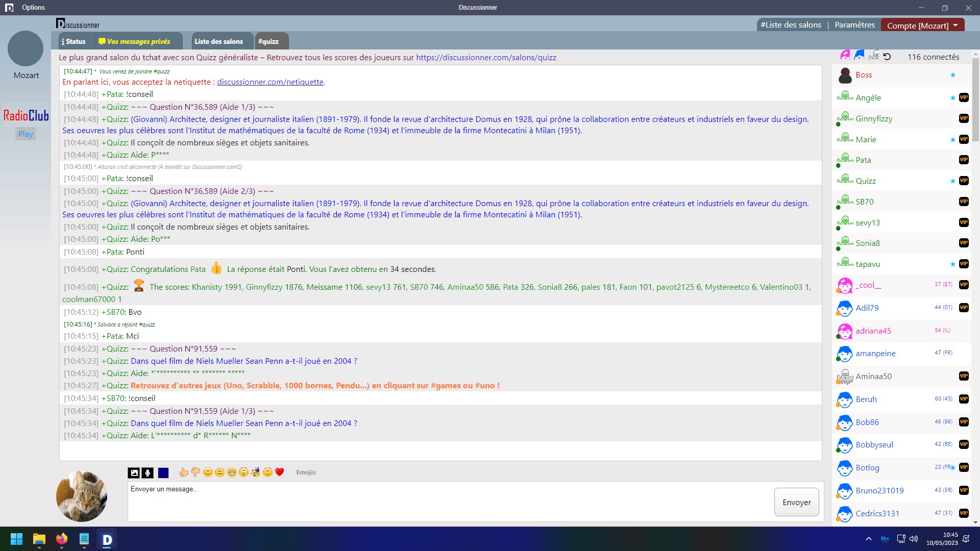Open the dark blue text color swatch
The width and height of the screenshot is (980, 551).
[163, 473]
